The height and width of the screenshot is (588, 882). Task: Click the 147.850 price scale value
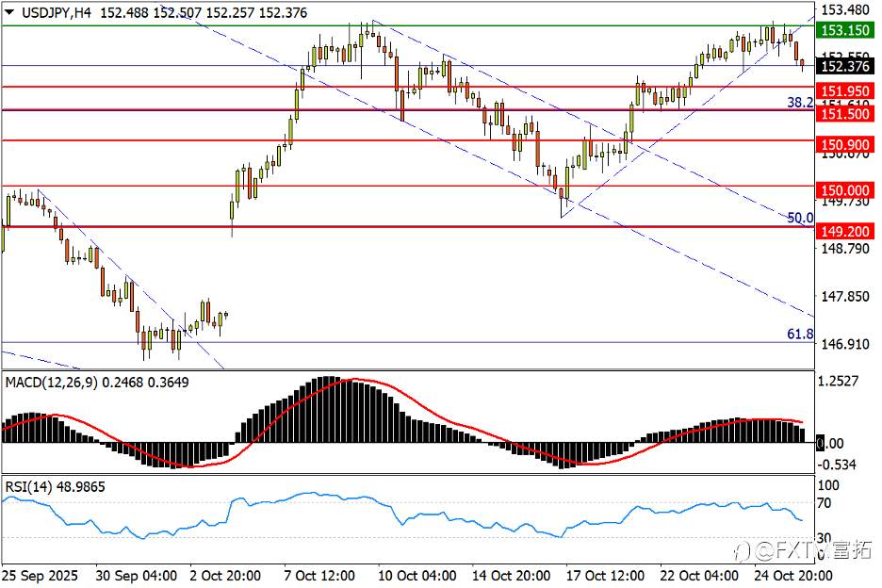(x=845, y=296)
